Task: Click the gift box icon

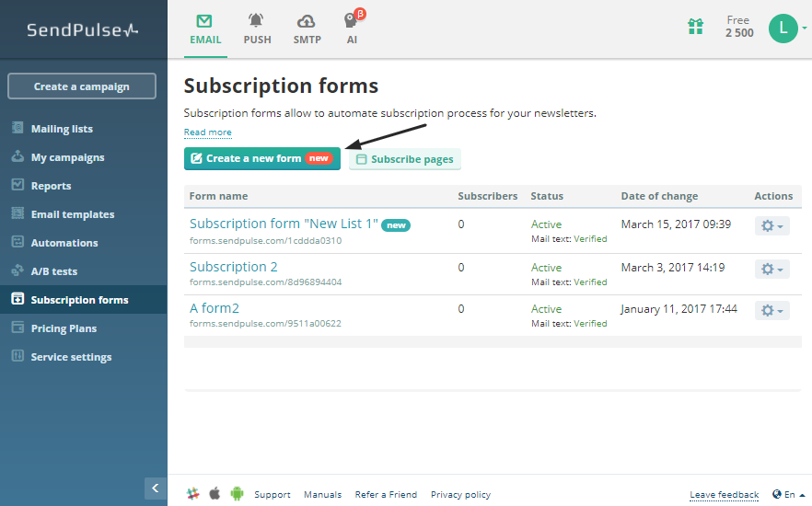Action: (695, 26)
